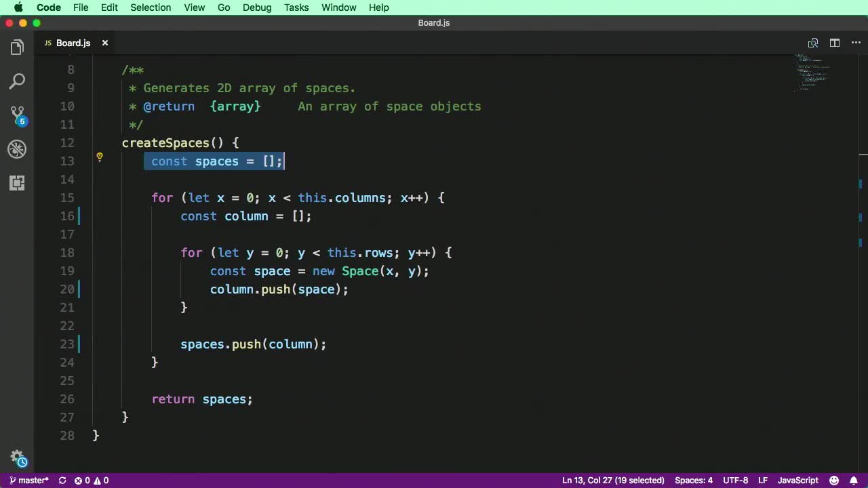The image size is (868, 488).
Task: Synchronize changes via status bar sync icon
Action: (62, 481)
